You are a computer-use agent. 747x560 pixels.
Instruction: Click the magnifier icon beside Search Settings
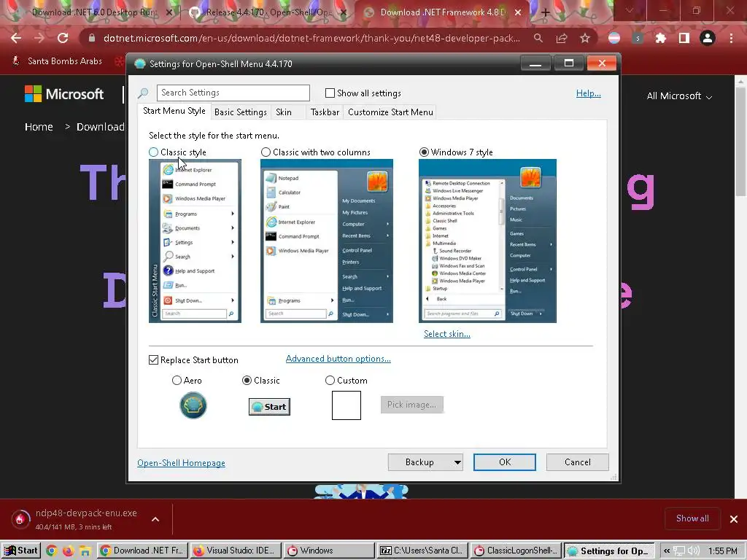pyautogui.click(x=144, y=93)
